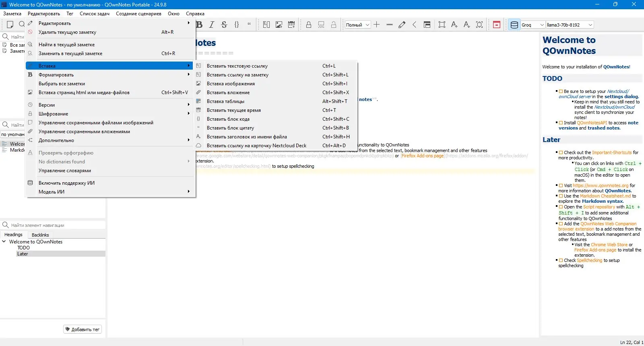Screen dimensions: 644x346
Task: Increase the note text size in toolbar
Action: click(x=454, y=25)
